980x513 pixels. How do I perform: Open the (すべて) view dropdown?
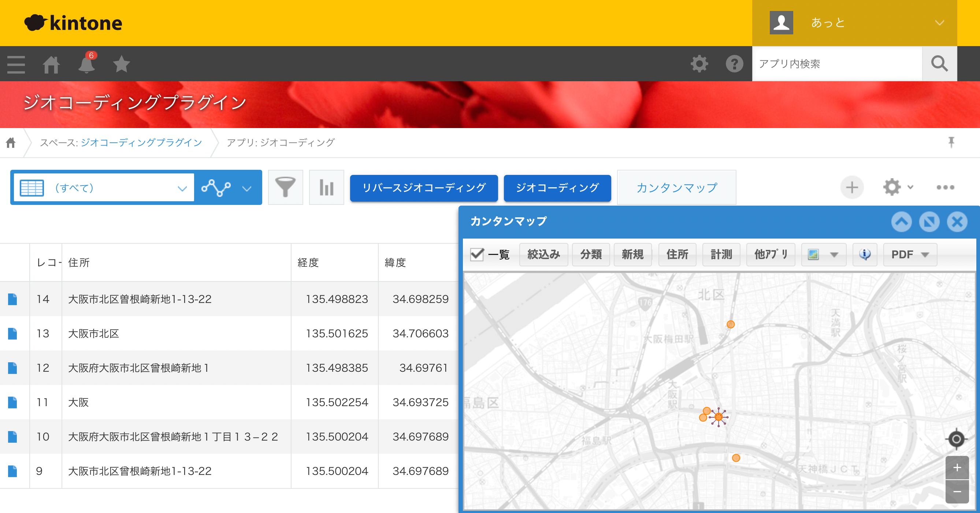coord(104,187)
